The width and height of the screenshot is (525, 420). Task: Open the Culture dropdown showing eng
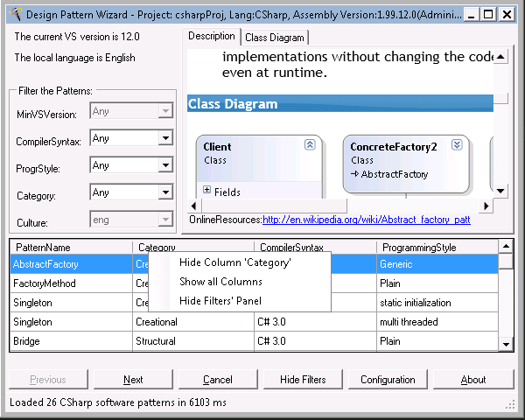165,220
